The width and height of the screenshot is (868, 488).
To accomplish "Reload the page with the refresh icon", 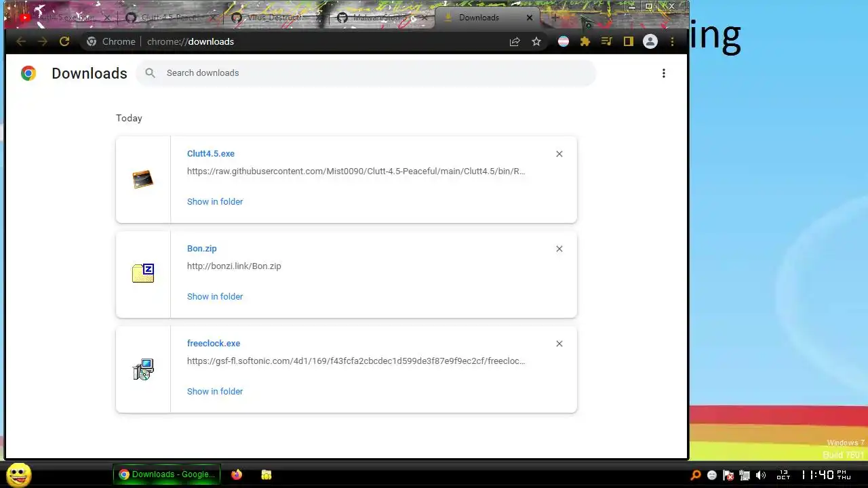I will point(64,41).
